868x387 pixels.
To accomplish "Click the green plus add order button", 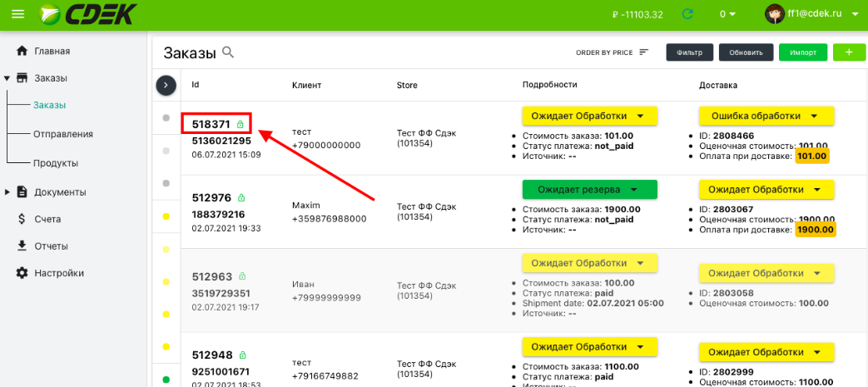I will tap(849, 52).
